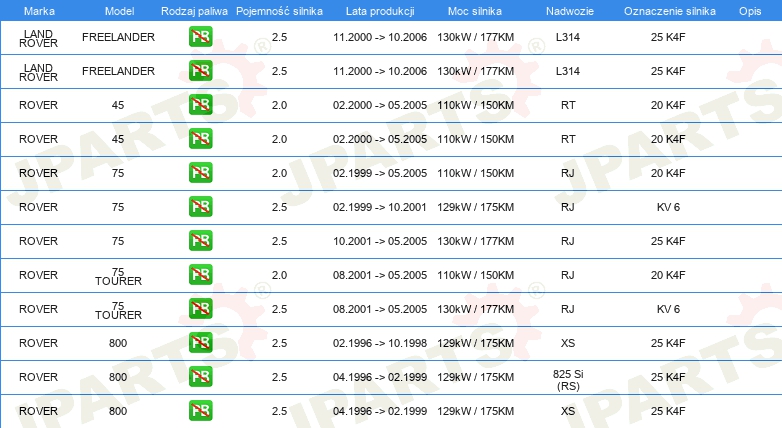Click the Nadwozie column header
Screen dimensions: 782x428
[x=570, y=11]
